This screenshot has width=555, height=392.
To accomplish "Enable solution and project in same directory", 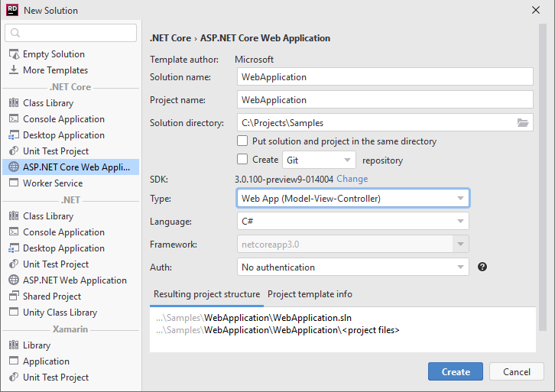I will 242,141.
